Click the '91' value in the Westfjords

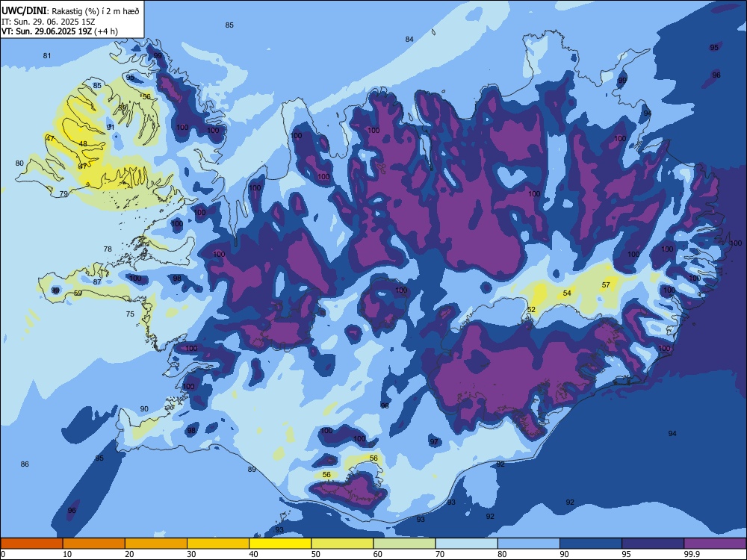click(110, 127)
